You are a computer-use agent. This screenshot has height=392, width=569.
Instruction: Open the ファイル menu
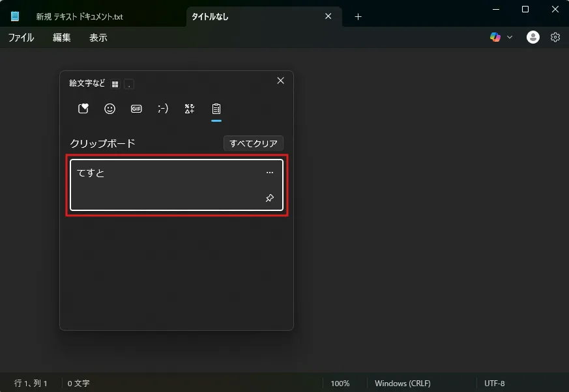[x=21, y=37]
